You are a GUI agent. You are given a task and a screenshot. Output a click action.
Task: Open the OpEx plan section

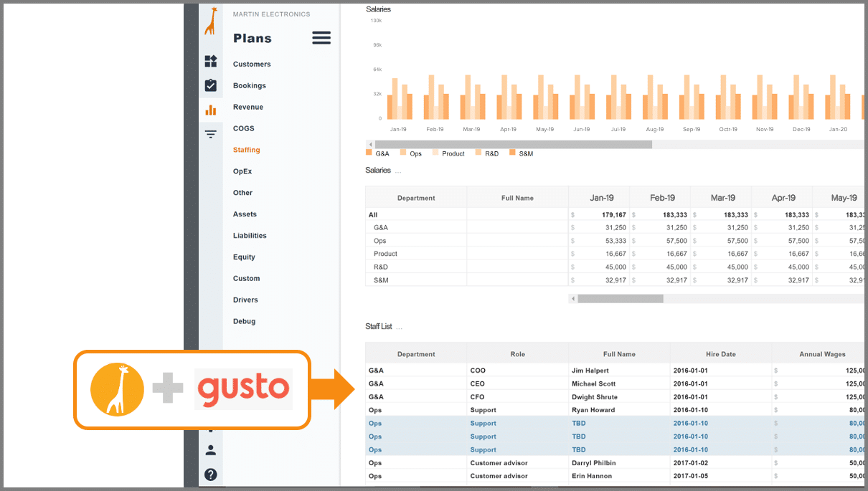[242, 172]
